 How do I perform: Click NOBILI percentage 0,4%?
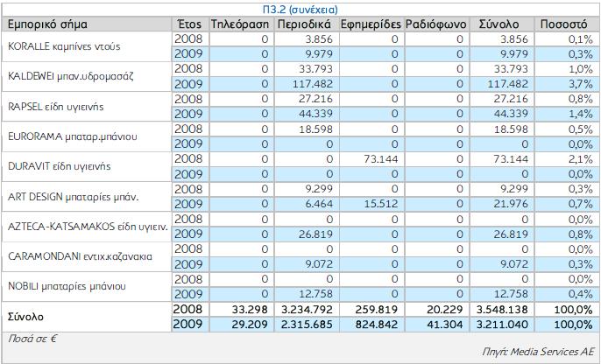click(x=581, y=294)
